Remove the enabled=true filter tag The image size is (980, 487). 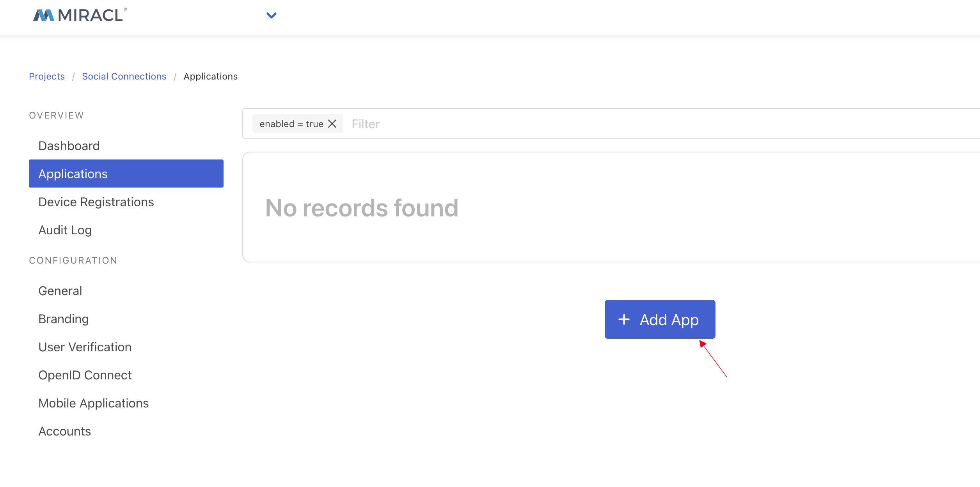[333, 123]
